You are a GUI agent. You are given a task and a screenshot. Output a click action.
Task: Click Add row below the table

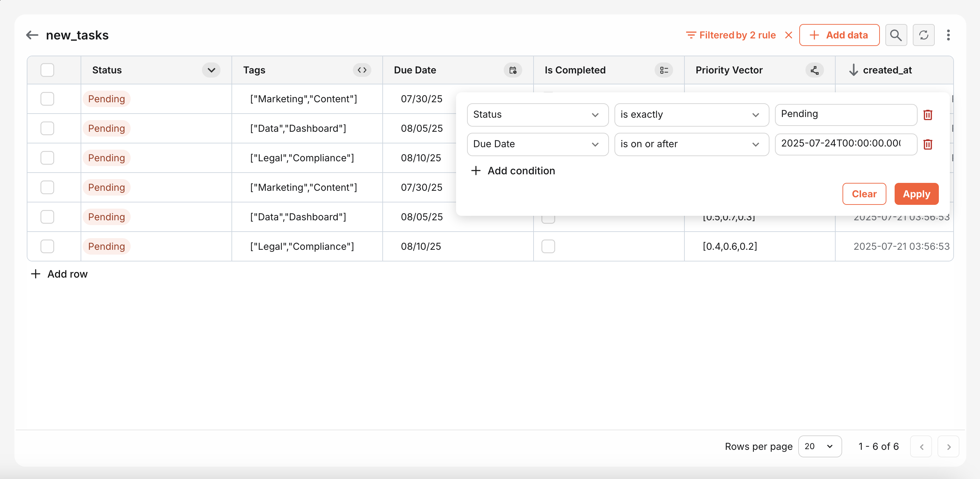tap(59, 274)
